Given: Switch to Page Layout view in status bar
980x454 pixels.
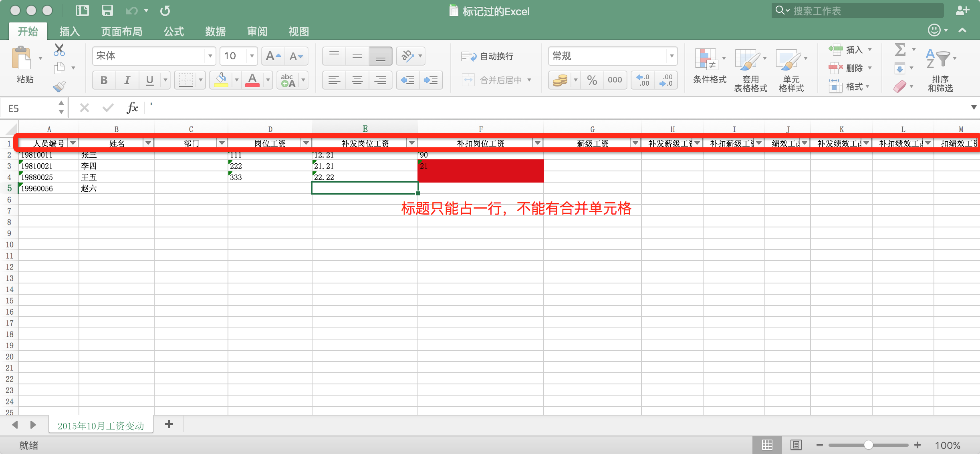Looking at the screenshot, I should (796, 445).
